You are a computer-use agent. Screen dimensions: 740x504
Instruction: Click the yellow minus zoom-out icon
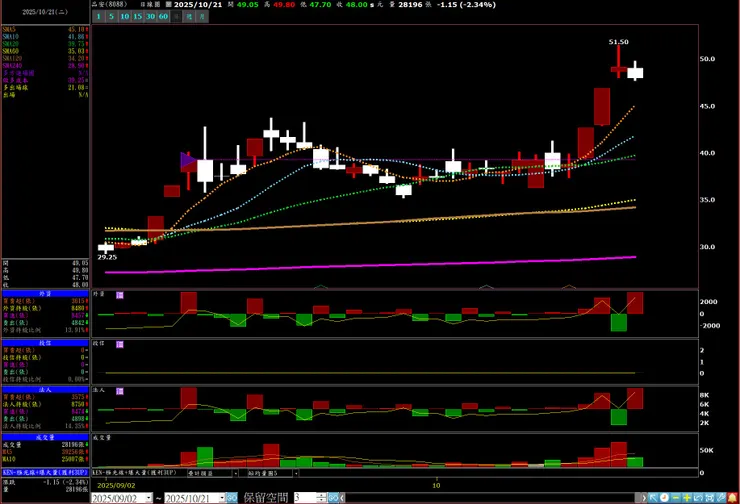[x=675, y=498]
